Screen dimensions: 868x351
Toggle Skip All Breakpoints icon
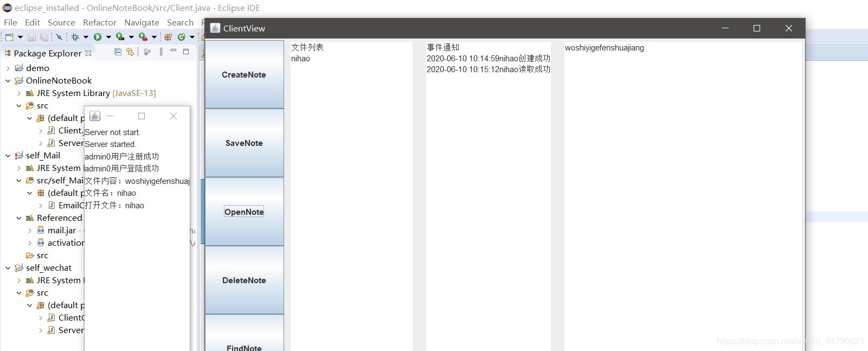coord(59,37)
